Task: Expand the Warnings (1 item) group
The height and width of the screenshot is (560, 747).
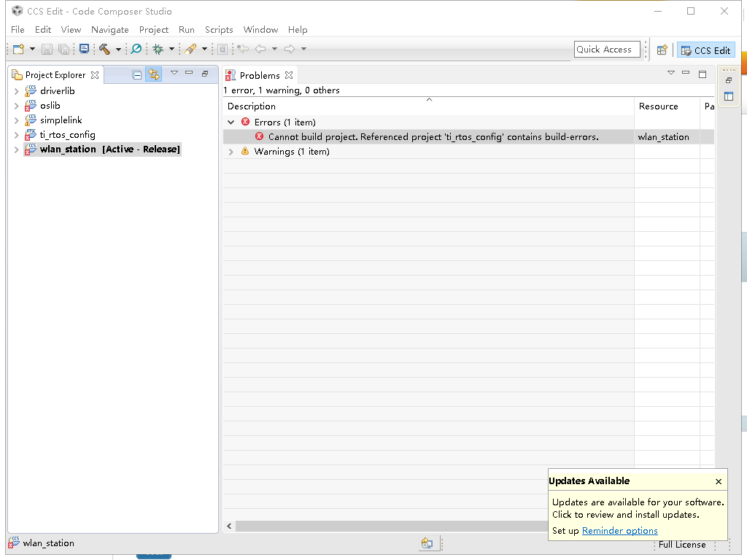Action: (x=231, y=152)
